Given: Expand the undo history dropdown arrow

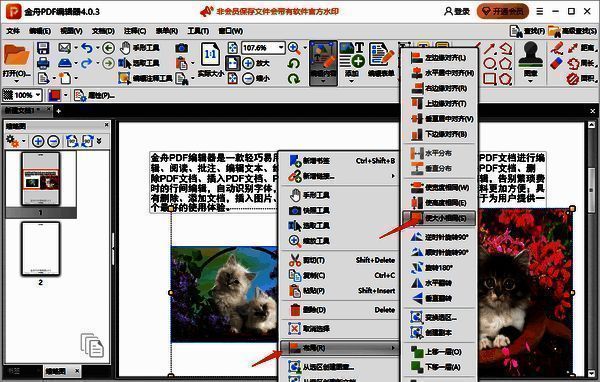Looking at the screenshot, I should (x=97, y=48).
